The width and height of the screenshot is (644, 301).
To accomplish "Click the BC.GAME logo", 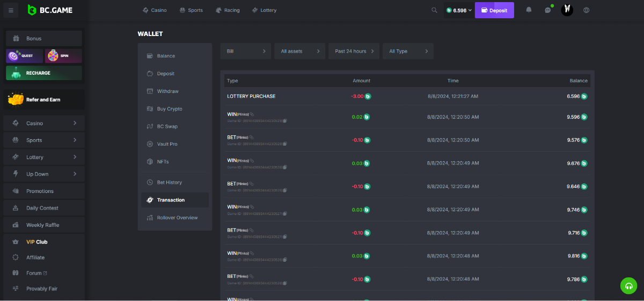I will pyautogui.click(x=50, y=10).
